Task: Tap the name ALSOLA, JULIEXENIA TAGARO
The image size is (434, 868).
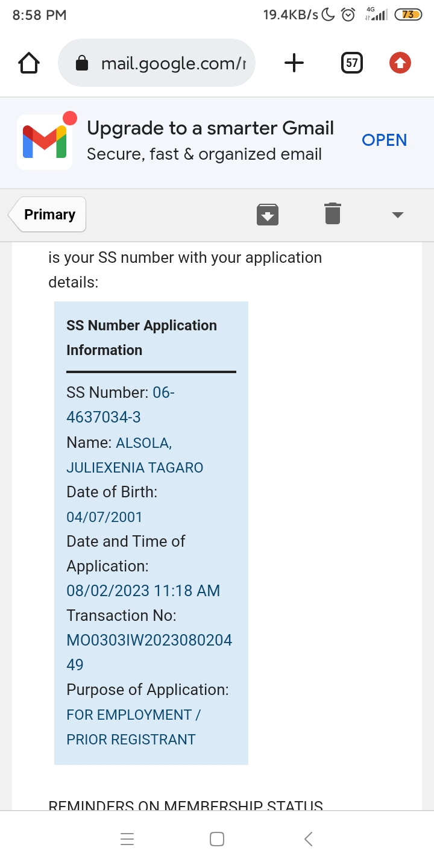Action: 134,467
